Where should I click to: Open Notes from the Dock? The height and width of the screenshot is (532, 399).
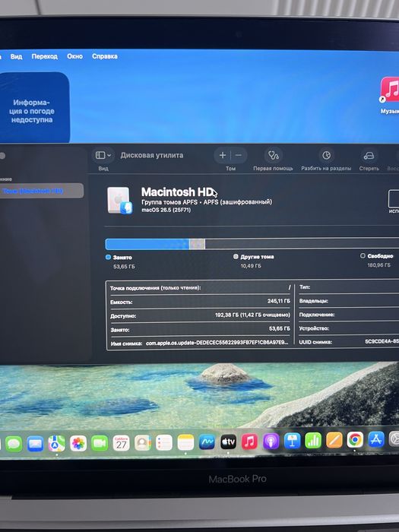point(185,442)
